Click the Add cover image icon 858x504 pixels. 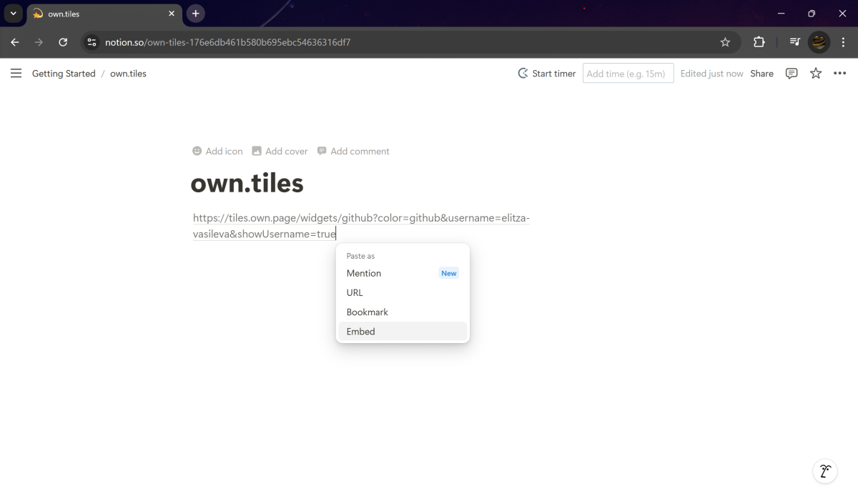[257, 151]
